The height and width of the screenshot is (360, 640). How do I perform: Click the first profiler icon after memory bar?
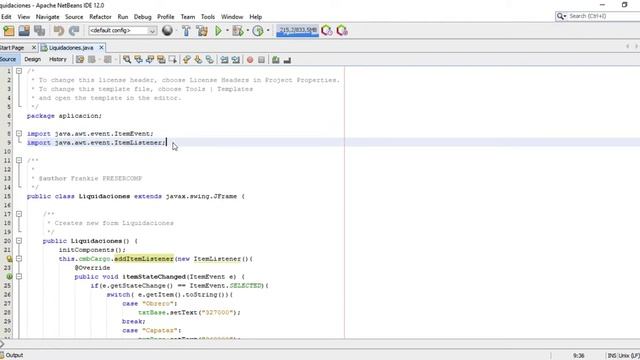tap(327, 31)
